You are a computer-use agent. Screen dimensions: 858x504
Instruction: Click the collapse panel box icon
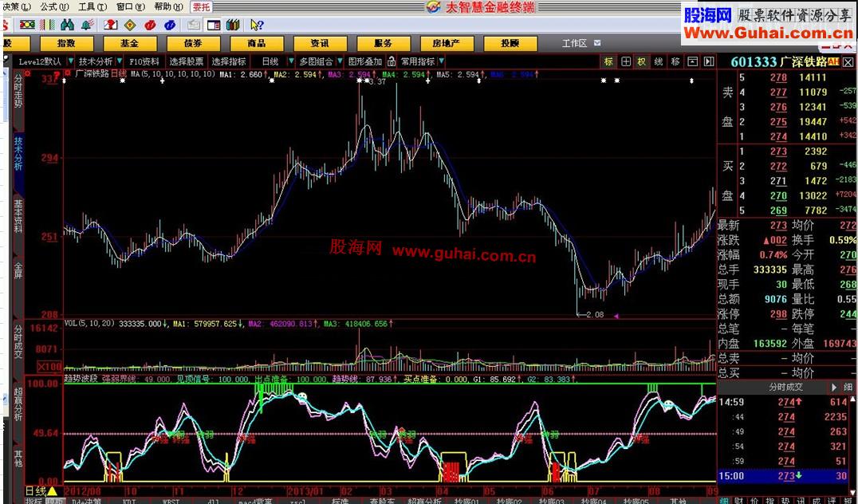pyautogui.click(x=693, y=62)
